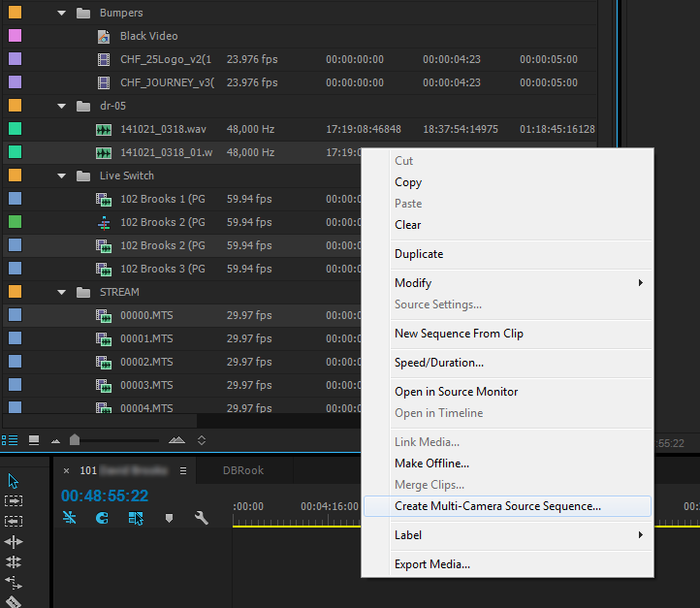Switch project panel to List View
Viewport: 700px width, 608px height.
click(x=10, y=439)
